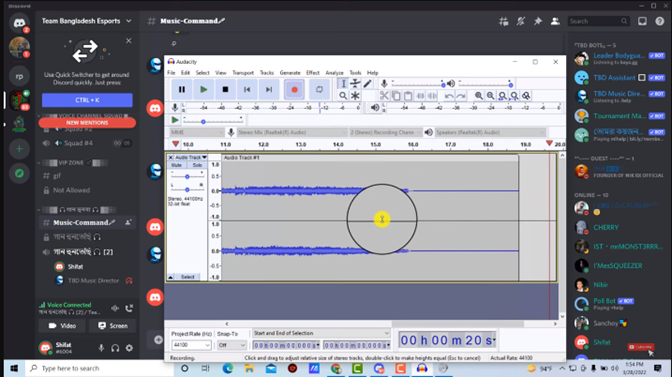672x377 pixels.
Task: Open the Tracks menu
Action: click(267, 73)
